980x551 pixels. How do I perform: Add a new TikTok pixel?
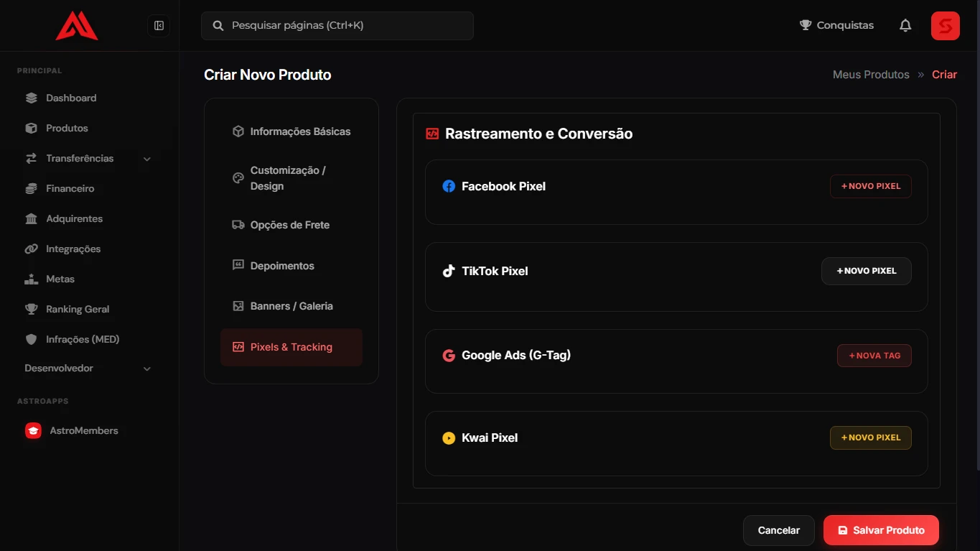[867, 271]
